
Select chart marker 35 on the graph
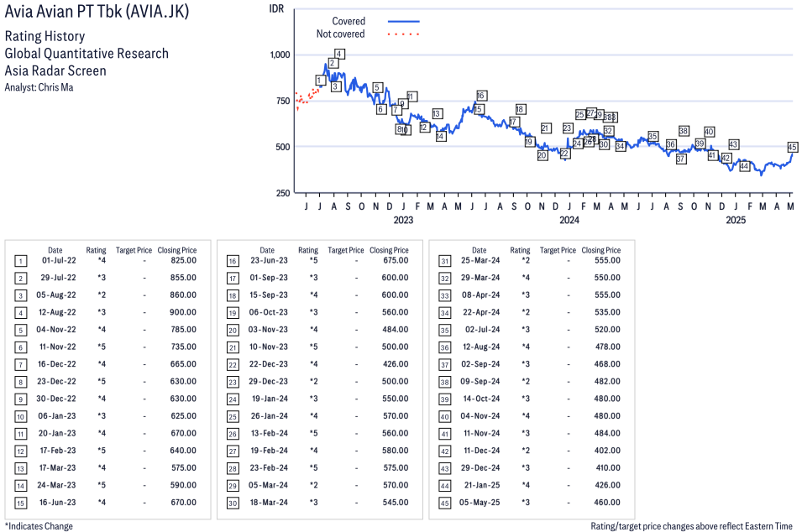tap(653, 137)
